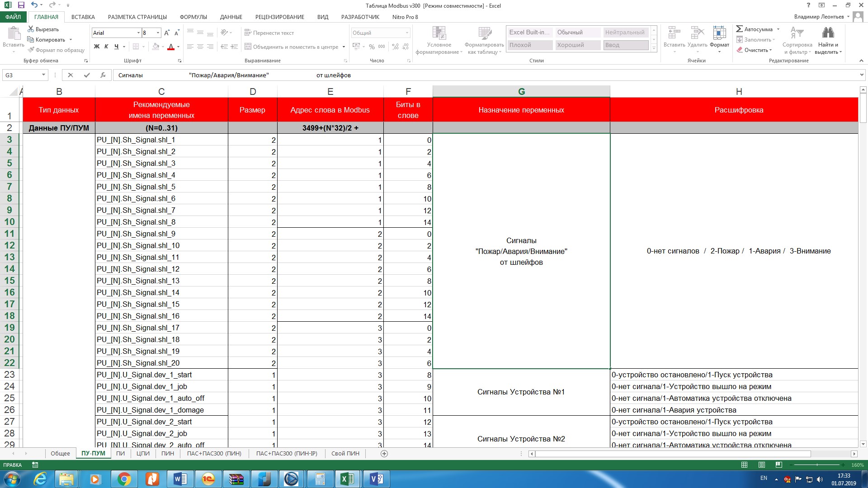868x488 pixels.
Task: Click the Name Box showing G3
Action: pyautogui.click(x=24, y=75)
